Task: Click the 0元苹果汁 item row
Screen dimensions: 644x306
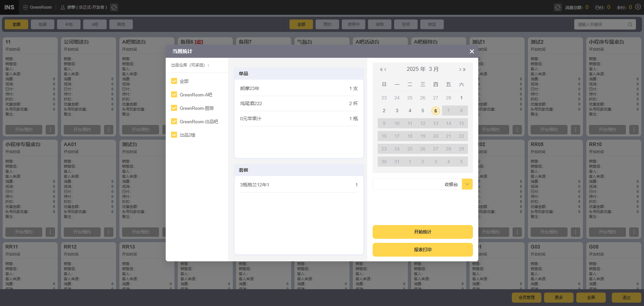Action: pos(299,119)
